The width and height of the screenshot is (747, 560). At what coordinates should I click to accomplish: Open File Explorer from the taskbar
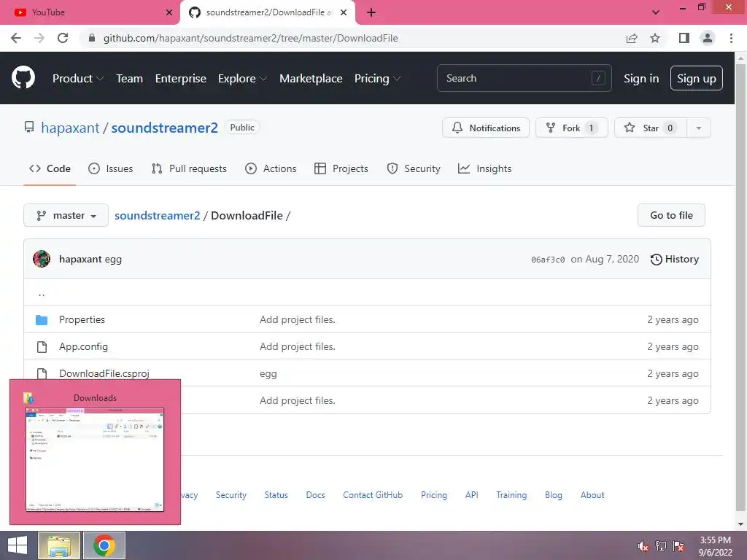tap(59, 545)
